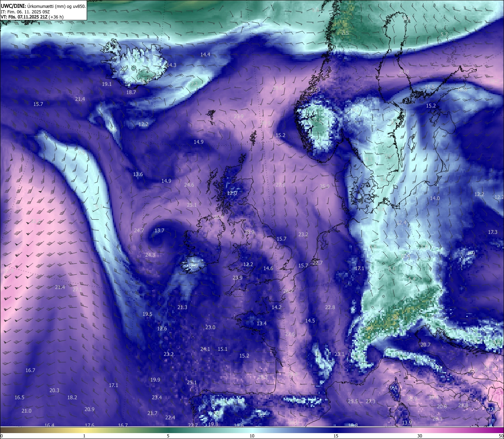Click the 25.9 value over the North Sea
The image size is (504, 439).
point(324,186)
